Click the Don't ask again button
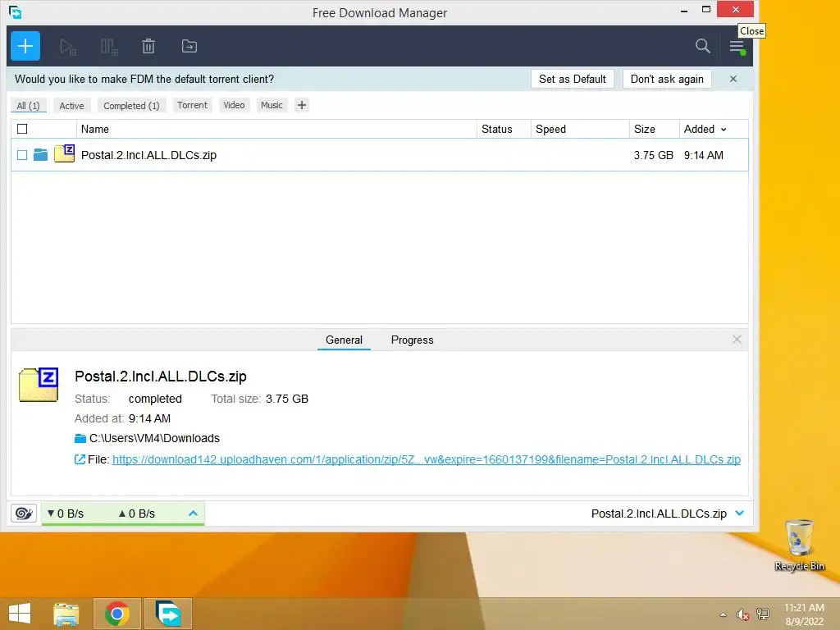Viewport: 840px width, 630px height. click(667, 79)
